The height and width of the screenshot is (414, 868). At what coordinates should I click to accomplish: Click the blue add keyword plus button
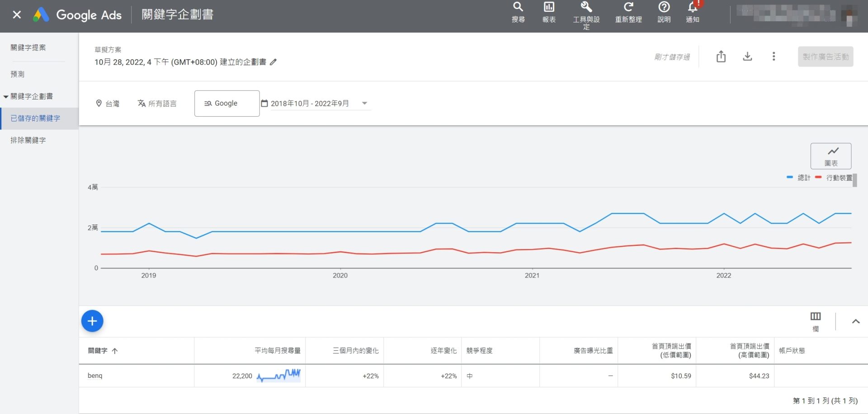point(92,321)
